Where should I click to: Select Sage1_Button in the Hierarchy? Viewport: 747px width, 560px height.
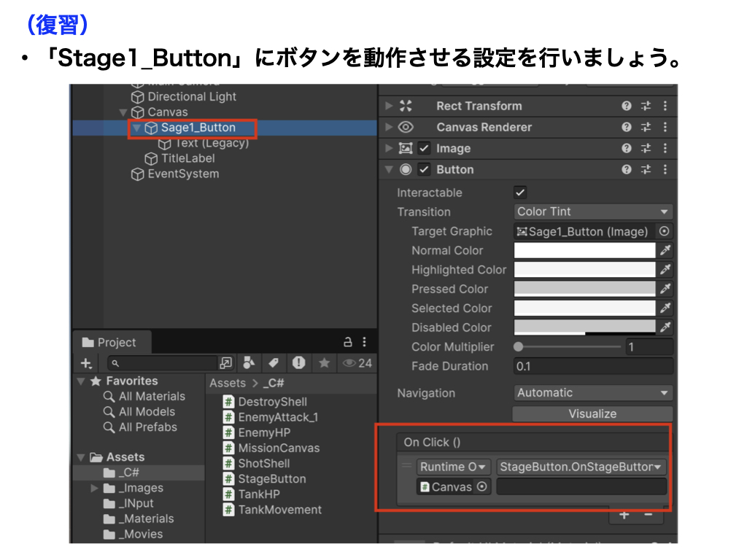point(198,128)
